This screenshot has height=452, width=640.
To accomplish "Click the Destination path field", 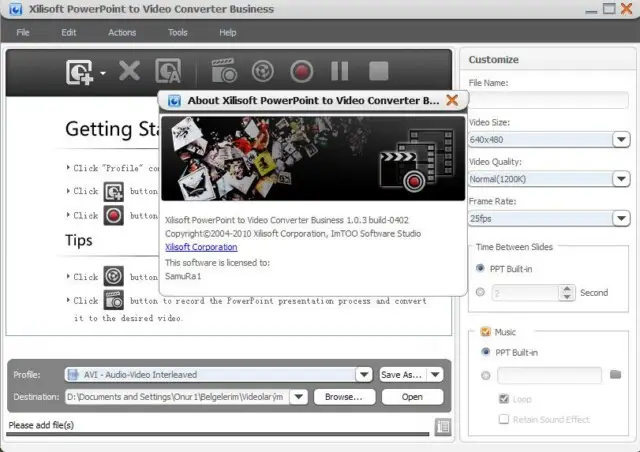I will click(x=177, y=397).
